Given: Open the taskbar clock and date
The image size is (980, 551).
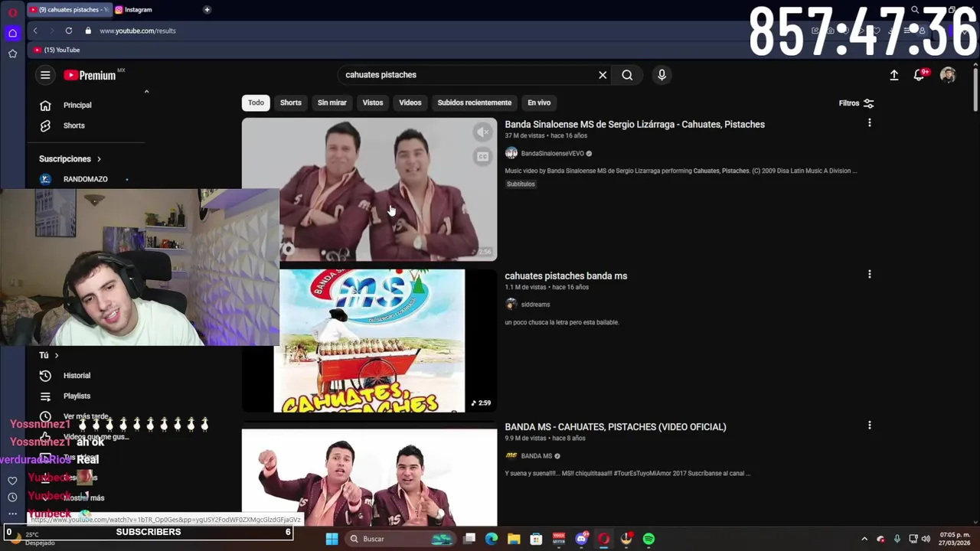Looking at the screenshot, I should click(x=954, y=539).
